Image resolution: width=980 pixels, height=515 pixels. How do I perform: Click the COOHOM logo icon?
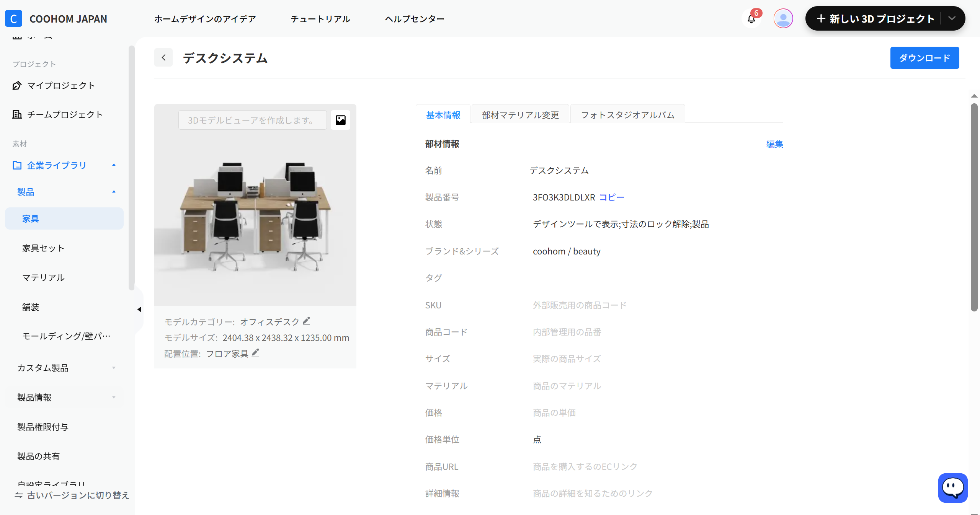point(13,19)
